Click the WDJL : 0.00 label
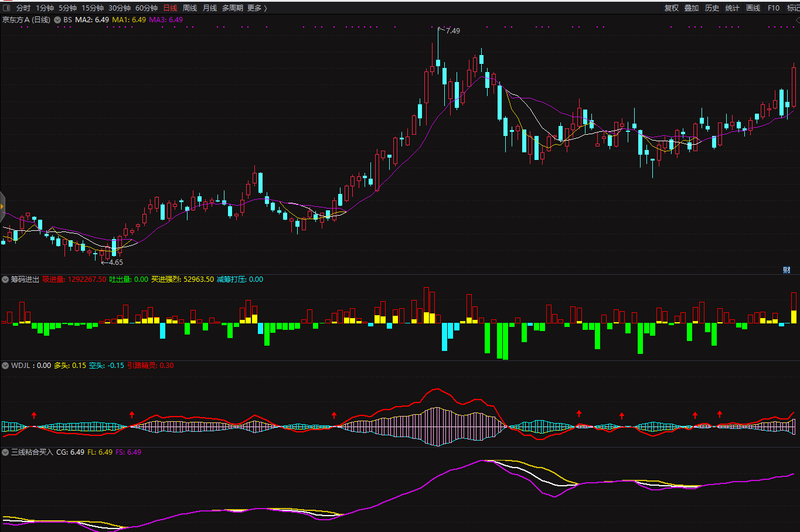The height and width of the screenshot is (532, 800). [31, 366]
